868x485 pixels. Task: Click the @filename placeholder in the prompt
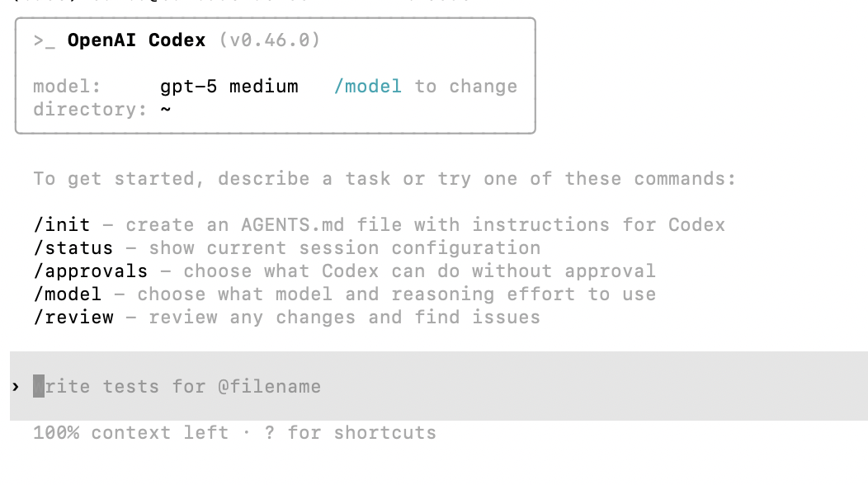pos(269,386)
